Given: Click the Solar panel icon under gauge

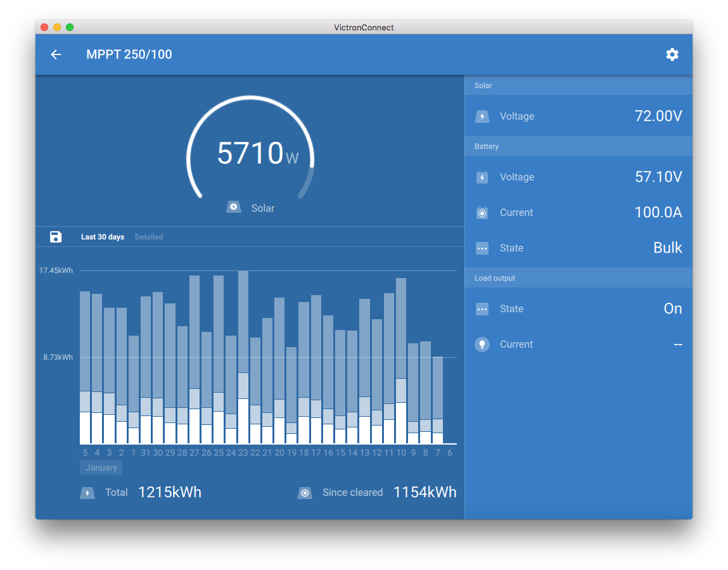Looking at the screenshot, I should (234, 208).
